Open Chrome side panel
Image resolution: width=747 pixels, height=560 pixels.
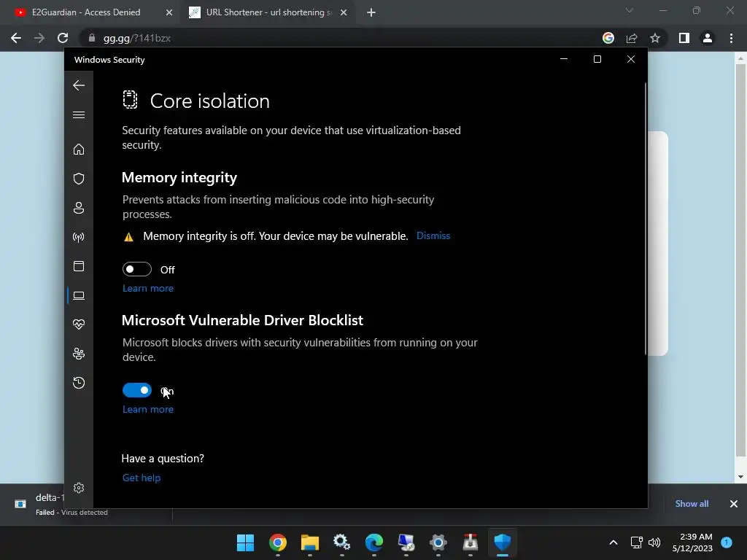tap(684, 38)
